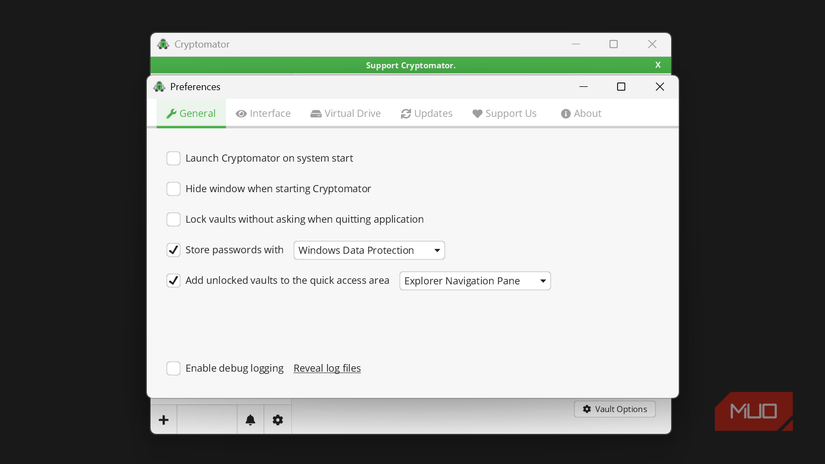Click the Preferences title bar robot icon
The height and width of the screenshot is (464, 825).
[x=159, y=87]
